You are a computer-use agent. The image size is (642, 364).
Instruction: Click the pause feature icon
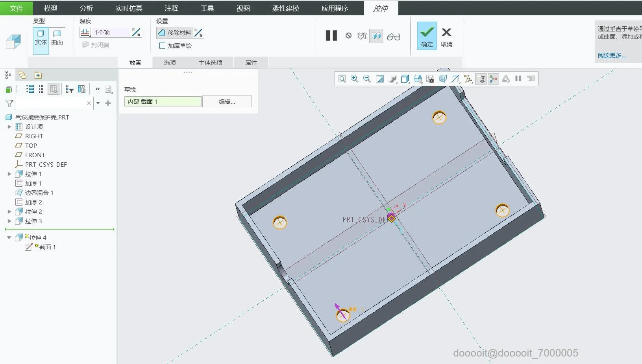pyautogui.click(x=331, y=36)
